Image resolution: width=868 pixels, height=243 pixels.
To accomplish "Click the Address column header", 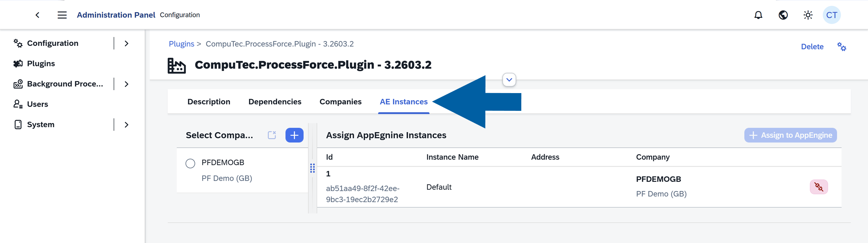I will pyautogui.click(x=545, y=157).
